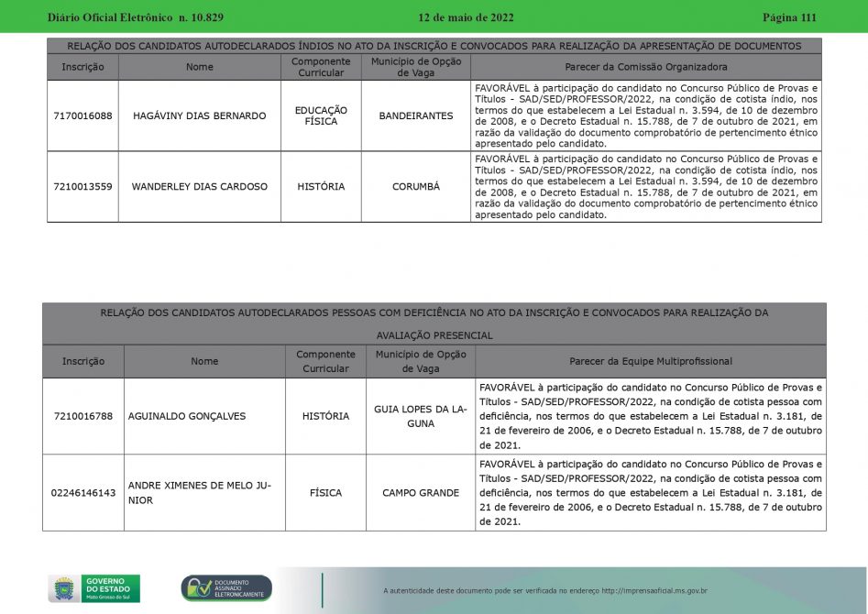Screen dimensions: 868x614
Task: Select the name WANDERLEY DIAS CARDOSO
Action: coord(199,187)
